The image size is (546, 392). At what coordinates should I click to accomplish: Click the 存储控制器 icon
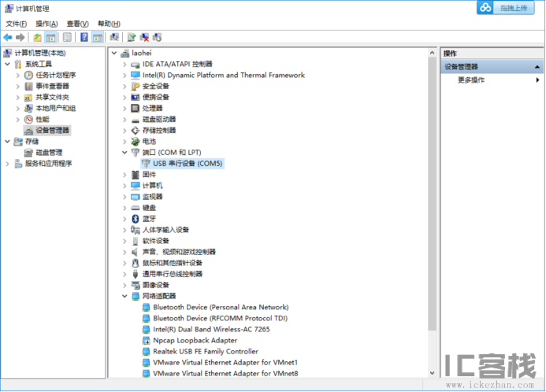(135, 131)
